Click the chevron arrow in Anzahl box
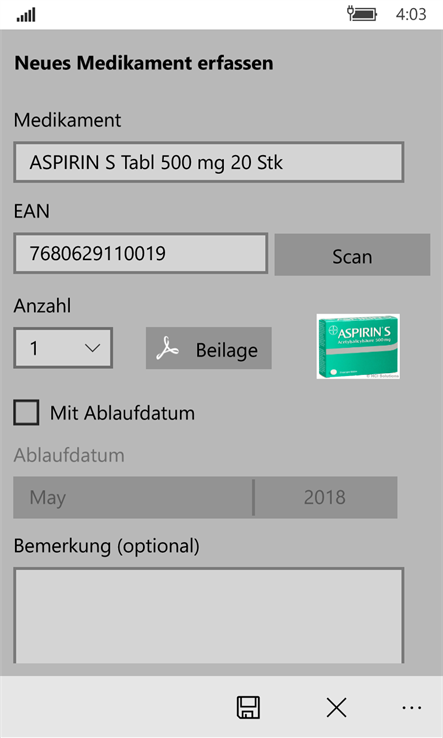The image size is (443, 738). (x=92, y=348)
